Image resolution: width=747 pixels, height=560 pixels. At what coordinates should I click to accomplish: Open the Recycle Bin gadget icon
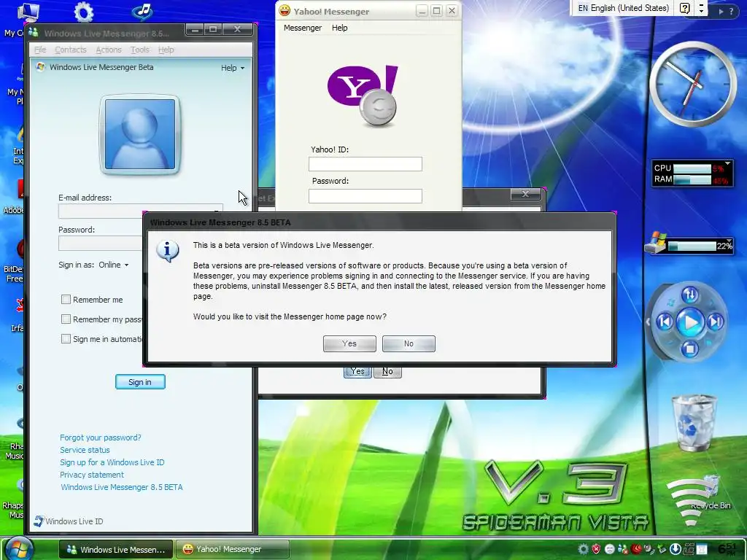click(694, 423)
